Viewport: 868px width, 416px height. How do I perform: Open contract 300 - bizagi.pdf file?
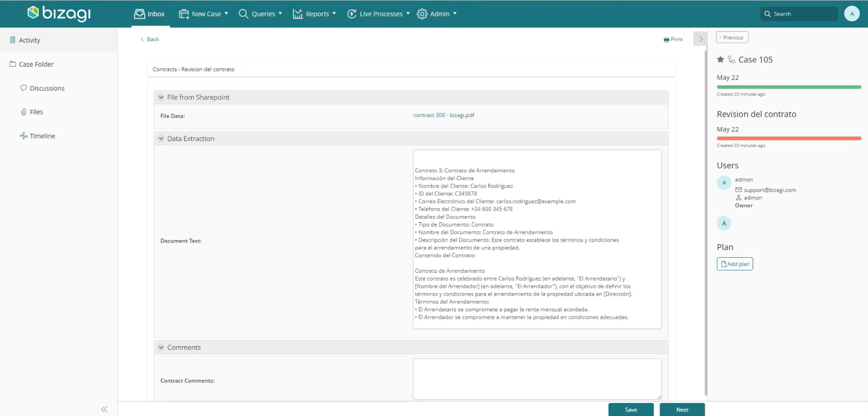click(444, 116)
